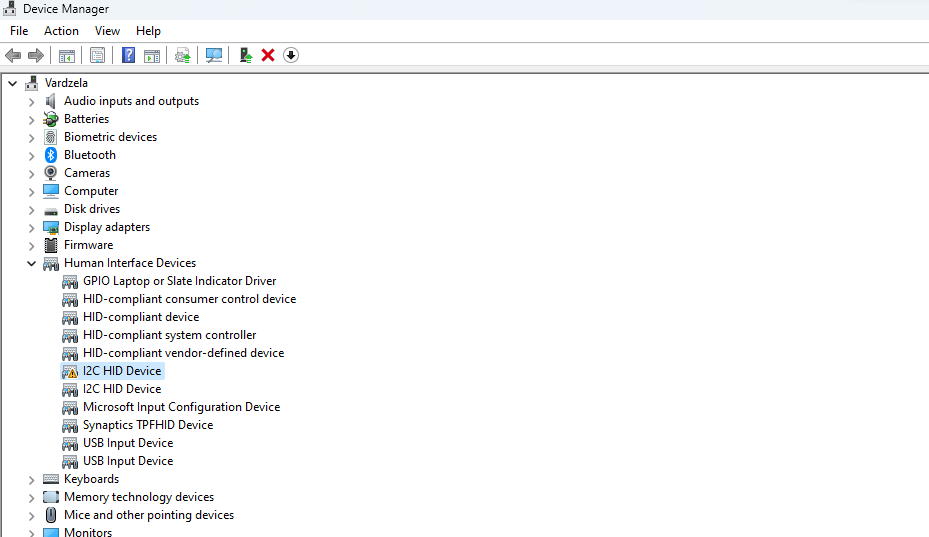Screen dimensions: 929x537
Task: Select GPIO Laptop or Slate Indicator Driver
Action: tap(180, 281)
